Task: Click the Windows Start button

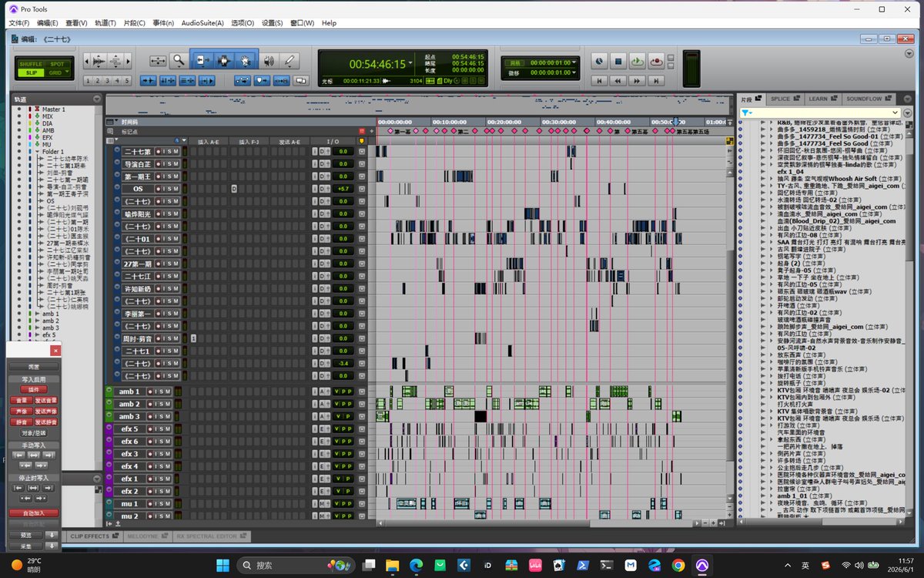Action: point(223,566)
